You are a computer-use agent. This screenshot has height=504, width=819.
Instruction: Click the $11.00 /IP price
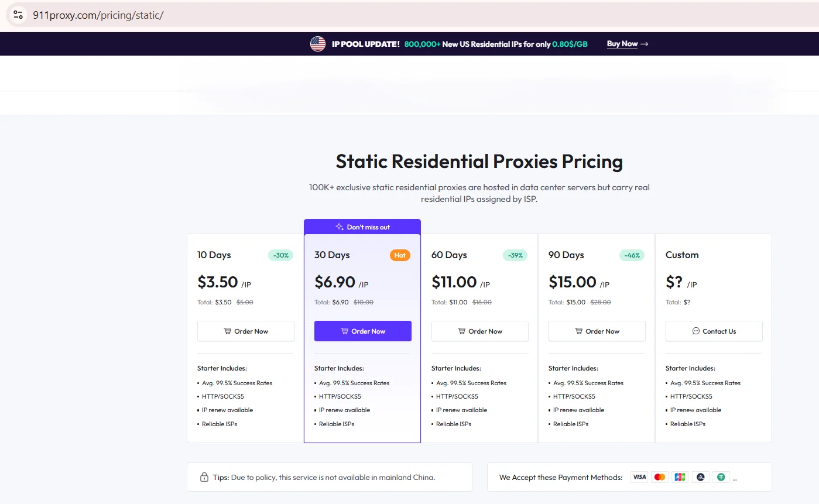[461, 282]
